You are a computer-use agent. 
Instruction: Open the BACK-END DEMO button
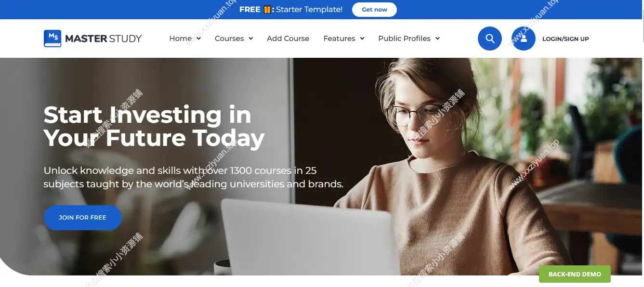[575, 274]
